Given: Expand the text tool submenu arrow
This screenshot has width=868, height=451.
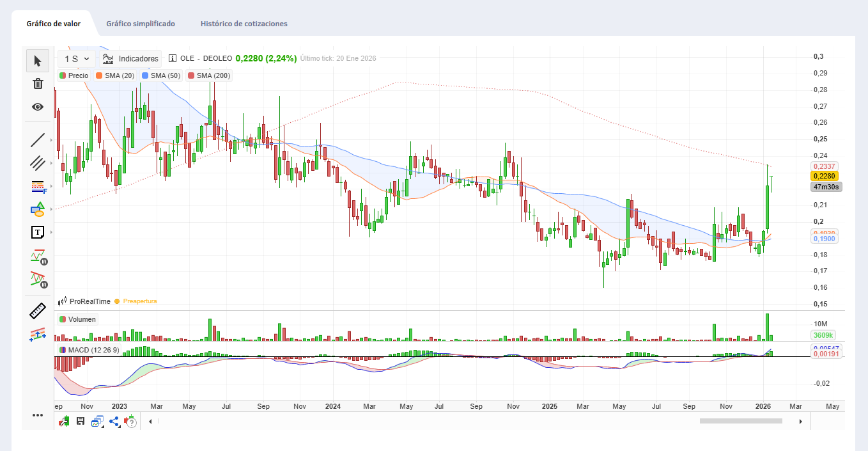Looking at the screenshot, I should 51,232.
